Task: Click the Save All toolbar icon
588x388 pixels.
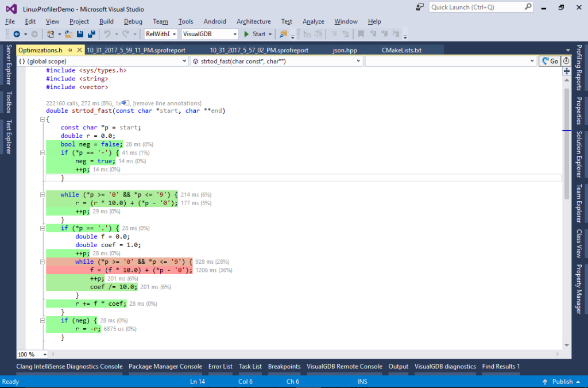Action: pos(91,34)
